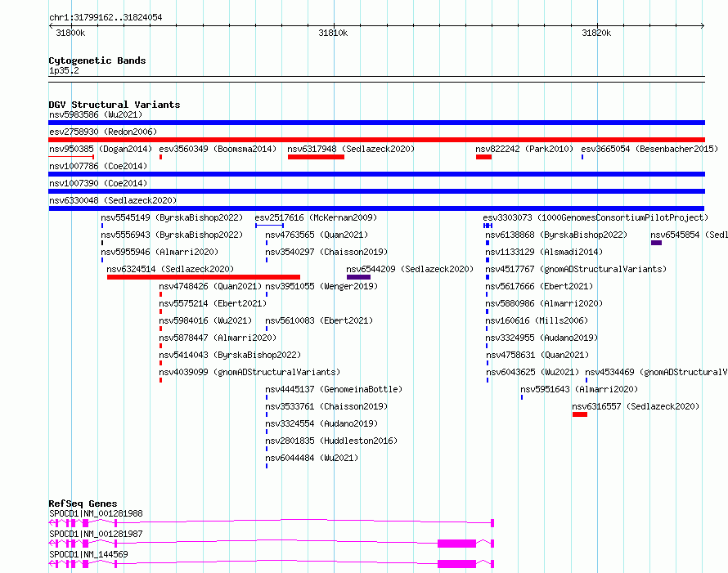Click nsv5414043 (ByrskaBishop2022) label

coord(230,355)
